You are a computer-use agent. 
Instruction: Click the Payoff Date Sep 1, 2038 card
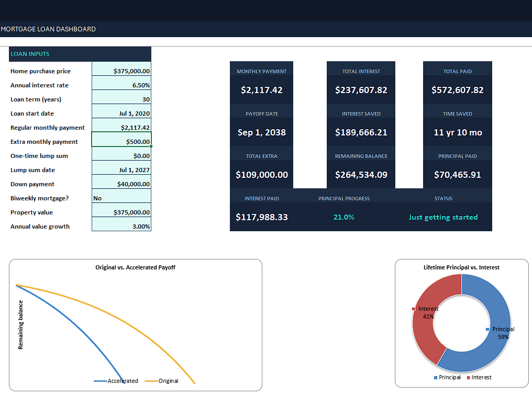[262, 125]
